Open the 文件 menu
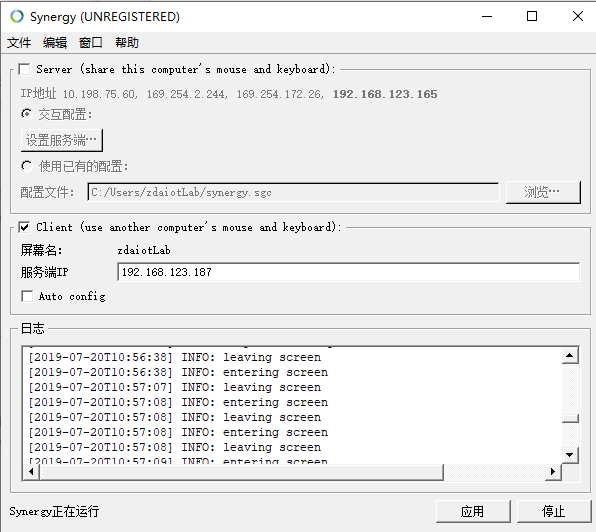The image size is (596, 532). [19, 43]
